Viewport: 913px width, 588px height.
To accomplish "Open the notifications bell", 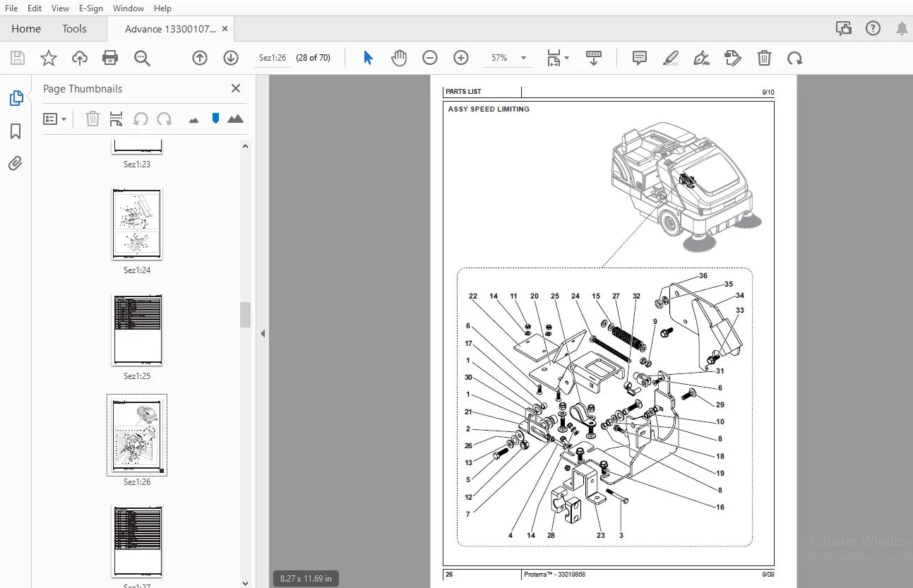I will (902, 29).
